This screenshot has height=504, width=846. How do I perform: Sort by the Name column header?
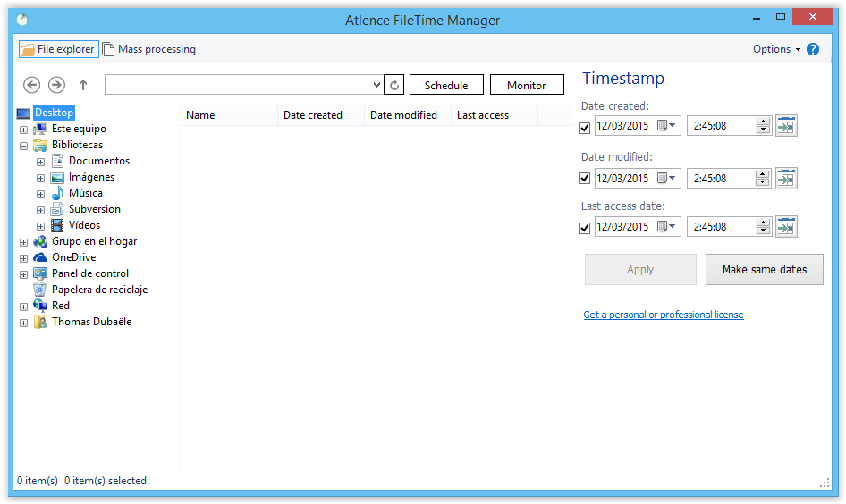point(228,115)
